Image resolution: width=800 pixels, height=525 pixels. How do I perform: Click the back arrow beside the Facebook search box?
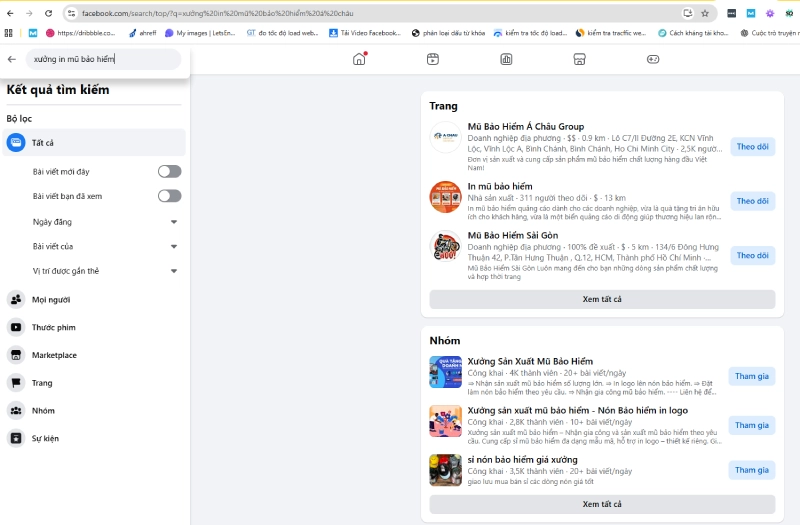click(12, 59)
